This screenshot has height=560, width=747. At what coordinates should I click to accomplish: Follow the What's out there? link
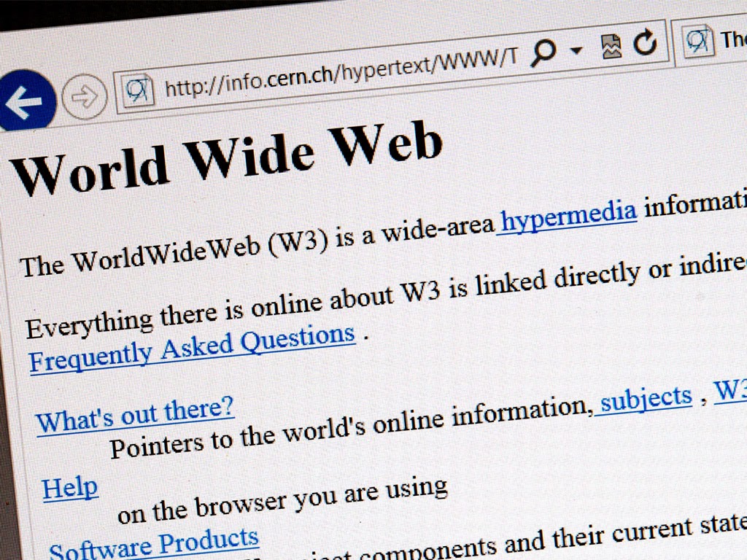coord(135,413)
